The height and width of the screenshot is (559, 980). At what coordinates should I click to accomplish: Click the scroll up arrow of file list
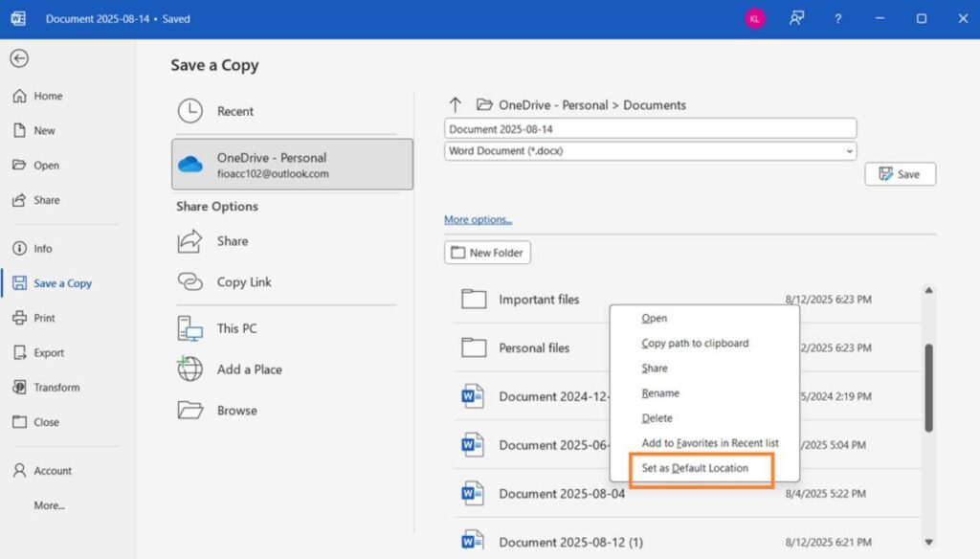pyautogui.click(x=928, y=290)
